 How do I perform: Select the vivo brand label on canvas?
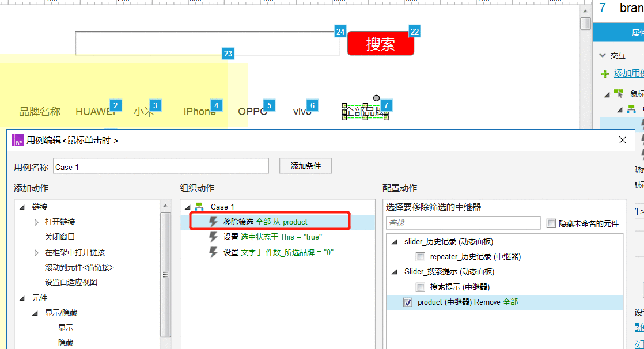[302, 111]
